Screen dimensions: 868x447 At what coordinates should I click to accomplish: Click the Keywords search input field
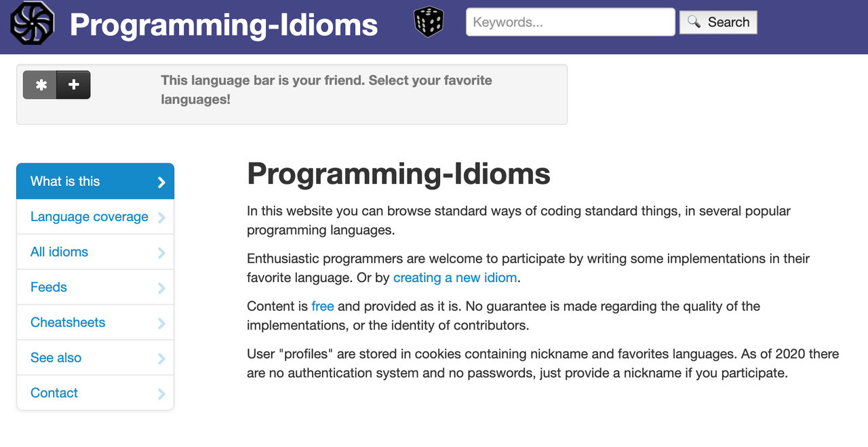[x=570, y=22]
